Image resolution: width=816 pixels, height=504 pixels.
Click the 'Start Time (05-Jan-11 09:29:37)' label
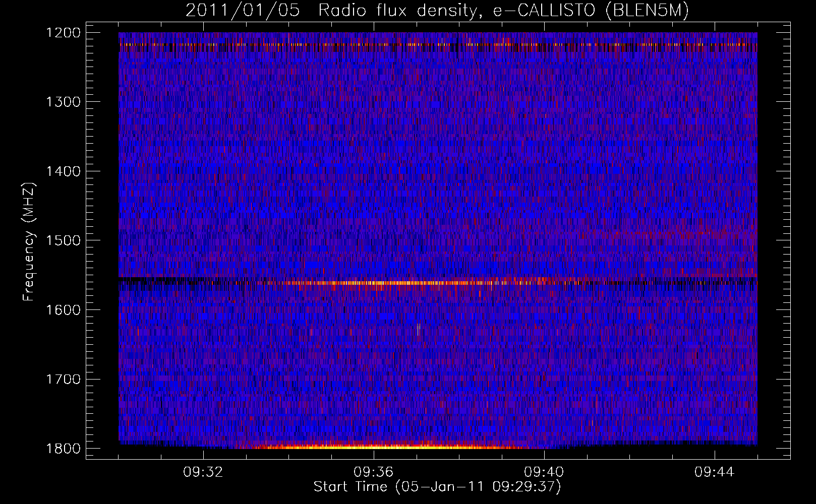[x=437, y=487]
